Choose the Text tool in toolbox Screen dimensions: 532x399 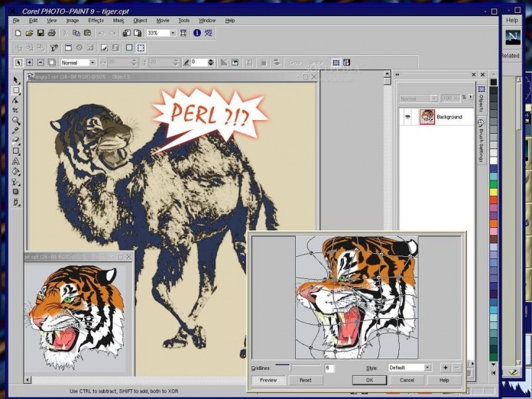pyautogui.click(x=15, y=161)
